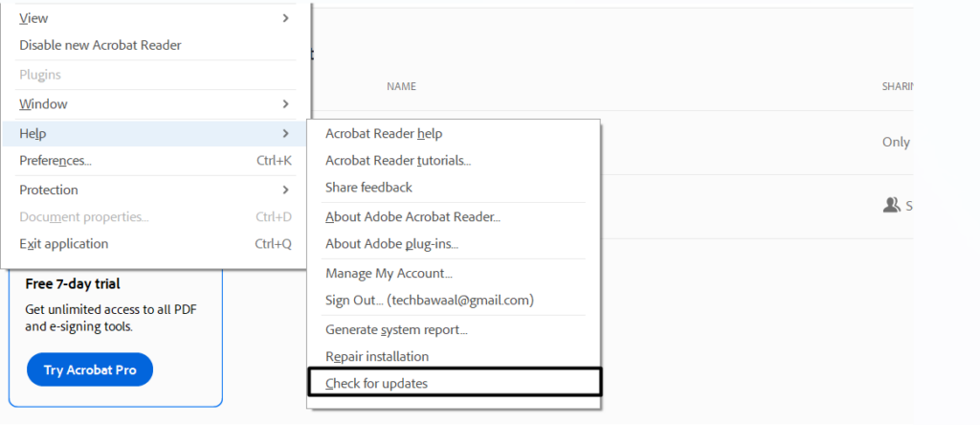Expand the Window submenu arrow

click(285, 103)
